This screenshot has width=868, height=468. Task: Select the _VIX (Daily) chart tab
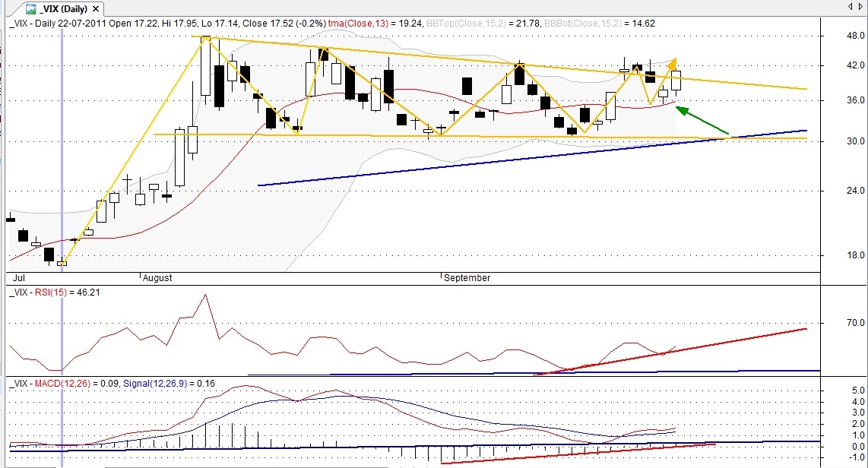63,9
